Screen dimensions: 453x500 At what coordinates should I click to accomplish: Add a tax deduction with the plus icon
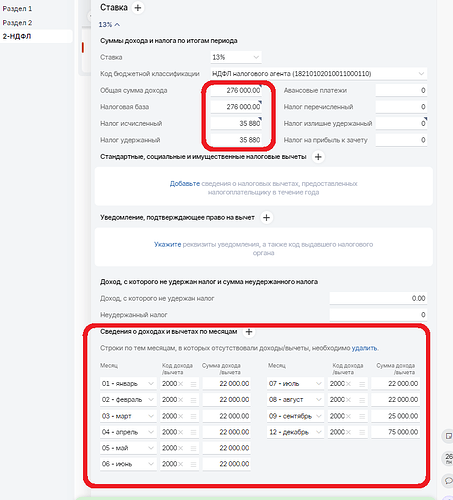click(318, 157)
